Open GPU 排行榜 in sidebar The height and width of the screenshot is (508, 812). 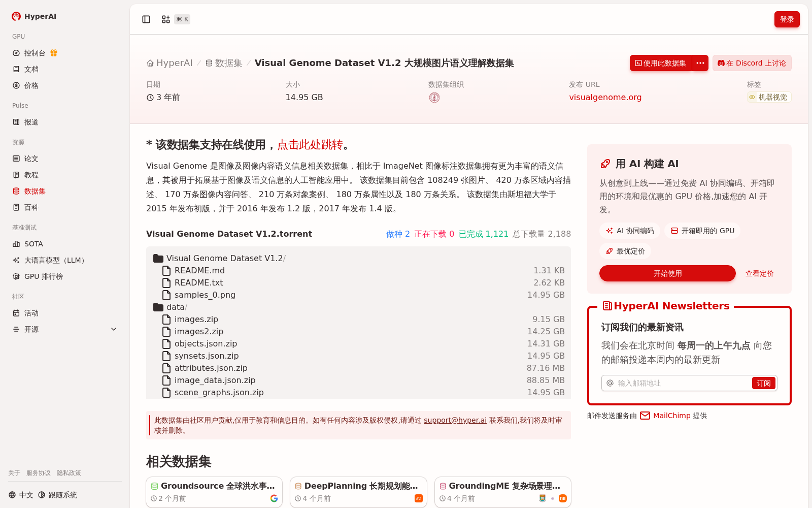coord(38,276)
